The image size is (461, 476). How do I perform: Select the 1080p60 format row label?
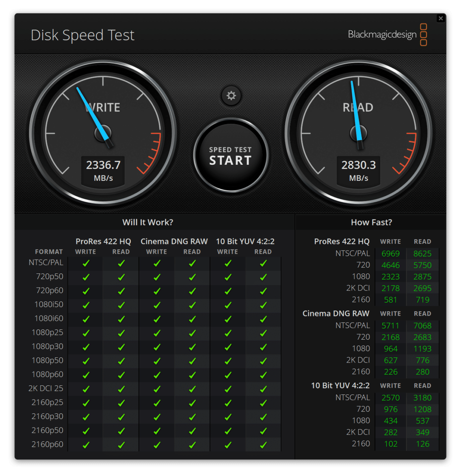click(47, 374)
